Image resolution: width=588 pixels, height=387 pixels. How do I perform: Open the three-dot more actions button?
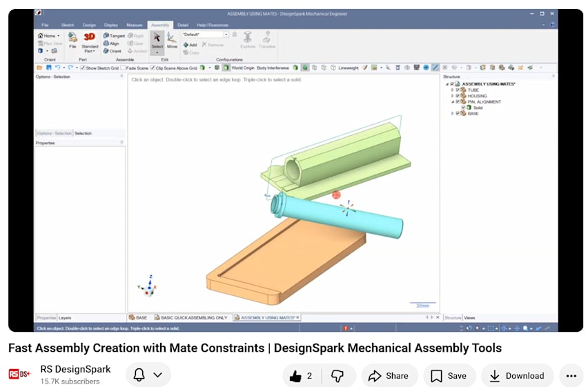pos(571,376)
